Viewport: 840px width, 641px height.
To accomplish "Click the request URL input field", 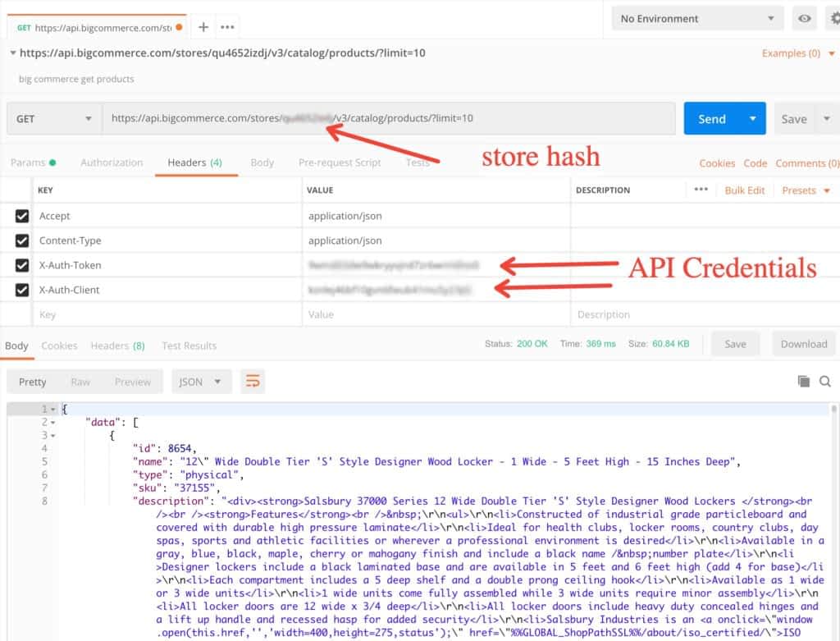I will point(389,118).
